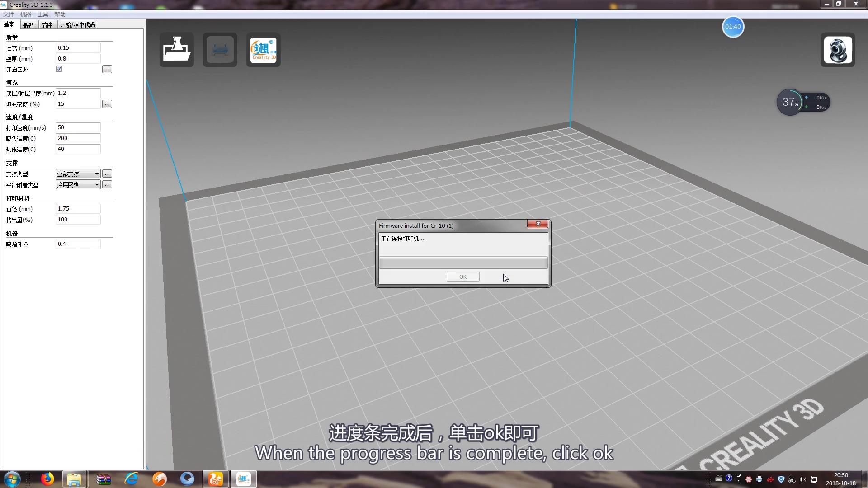This screenshot has height=488, width=868.
Task: Click OK in firmware install dialog
Action: point(462,277)
